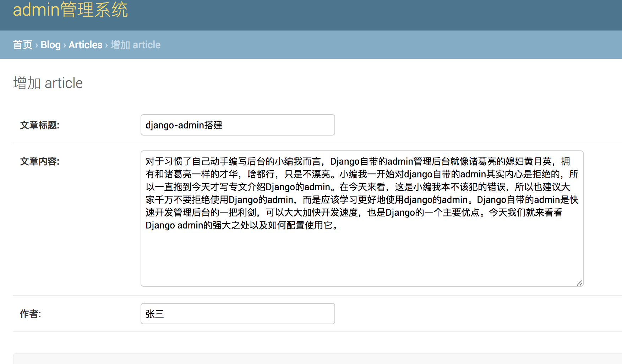Click the 作者 input field with 张三
This screenshot has width=622, height=364.
pos(238,314)
